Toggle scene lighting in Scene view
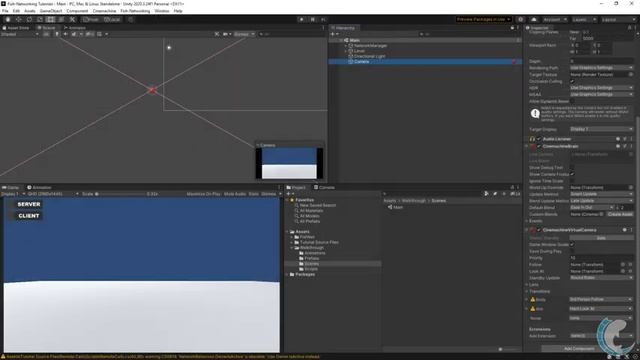The width and height of the screenshot is (640, 360). click(57, 34)
